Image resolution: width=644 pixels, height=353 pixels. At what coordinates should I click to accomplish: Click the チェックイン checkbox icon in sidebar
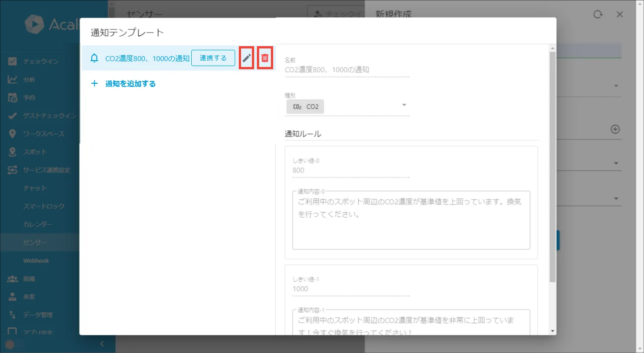click(13, 62)
